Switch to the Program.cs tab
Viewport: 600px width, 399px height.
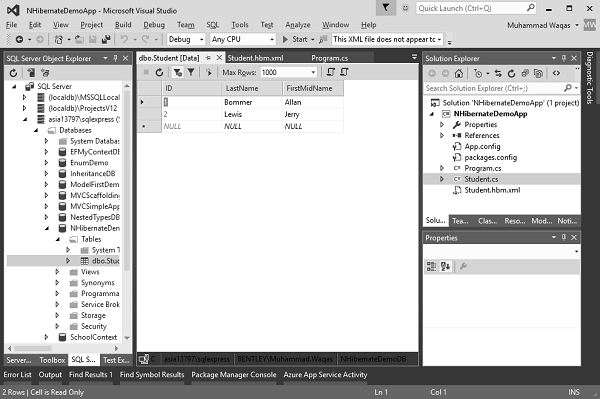click(329, 58)
